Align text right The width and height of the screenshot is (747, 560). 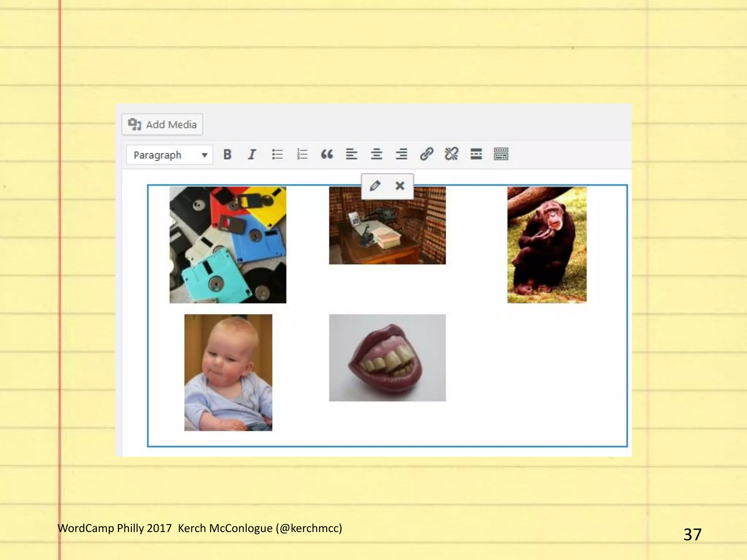pos(401,155)
